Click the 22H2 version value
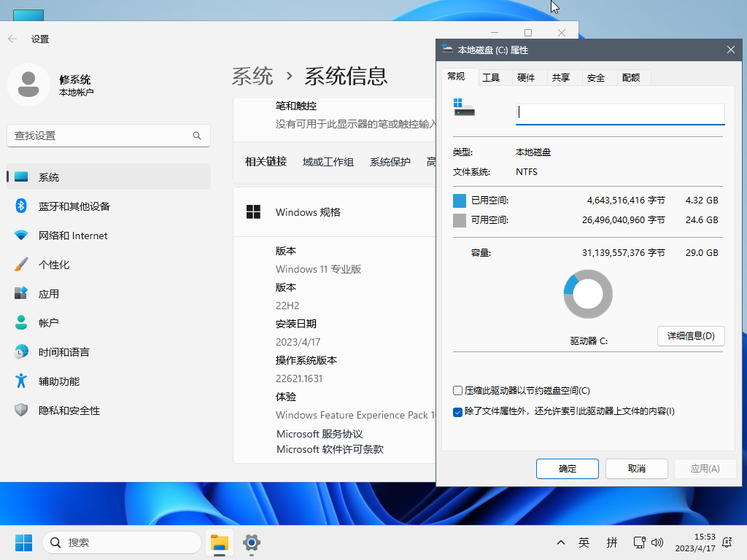The image size is (747, 560). [x=287, y=306]
